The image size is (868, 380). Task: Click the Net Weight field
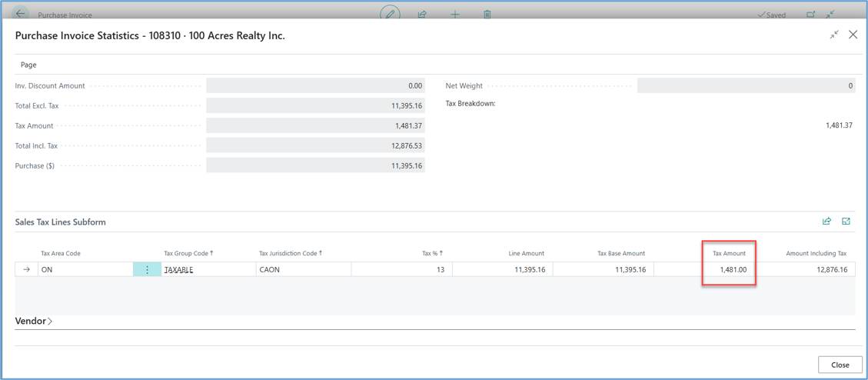pos(747,86)
